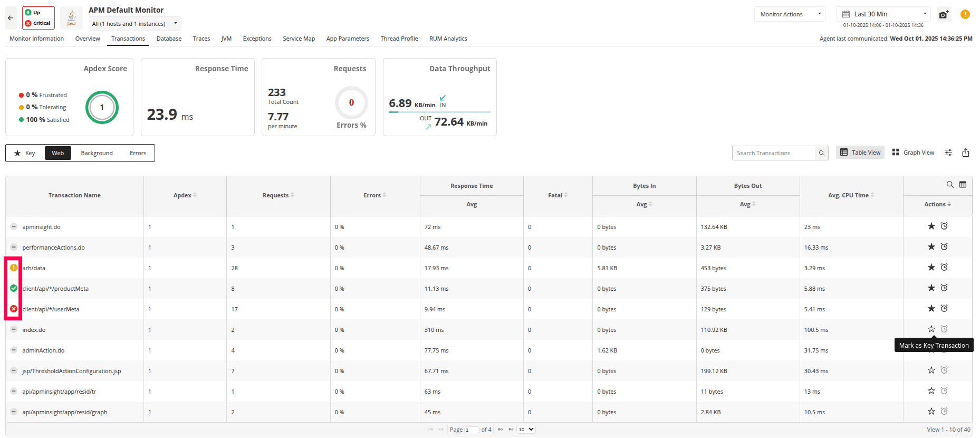
Task: Mark api/apminsight/app/resid/tr as key transaction
Action: (931, 391)
